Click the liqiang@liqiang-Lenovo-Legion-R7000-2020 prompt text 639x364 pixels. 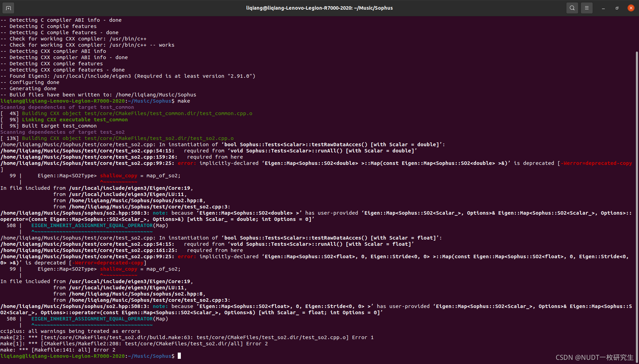coord(62,356)
